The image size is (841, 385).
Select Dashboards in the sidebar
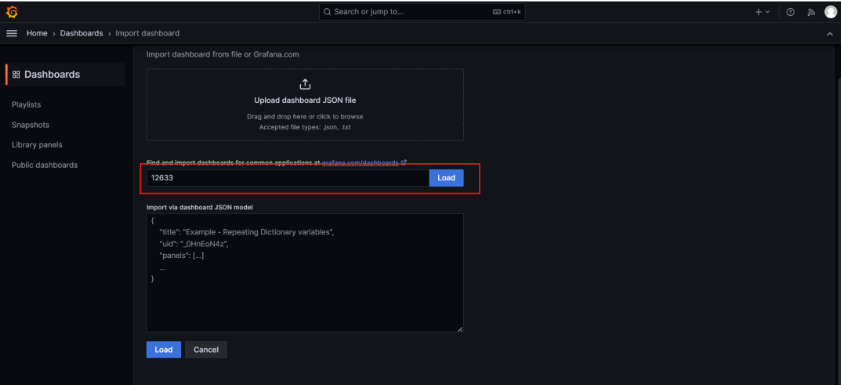[x=65, y=75]
